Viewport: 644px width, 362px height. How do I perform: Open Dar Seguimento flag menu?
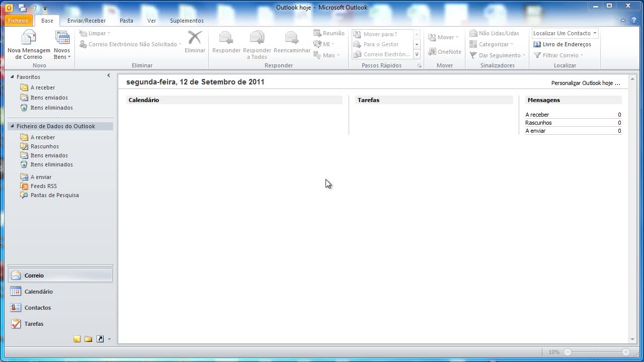click(x=498, y=55)
